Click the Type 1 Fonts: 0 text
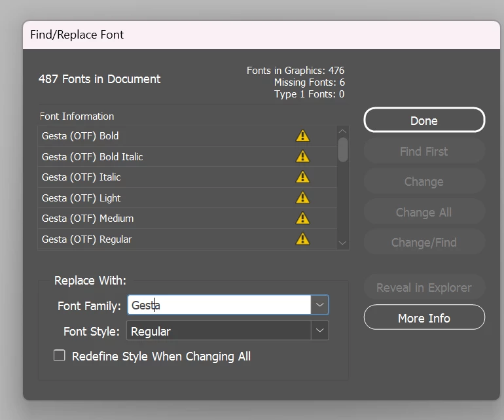504x420 pixels. tap(309, 94)
